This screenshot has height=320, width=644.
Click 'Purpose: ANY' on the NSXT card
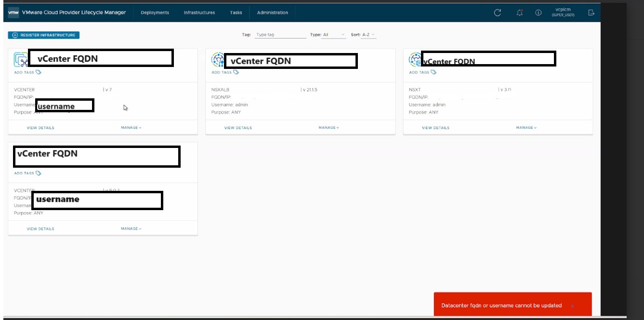(423, 112)
